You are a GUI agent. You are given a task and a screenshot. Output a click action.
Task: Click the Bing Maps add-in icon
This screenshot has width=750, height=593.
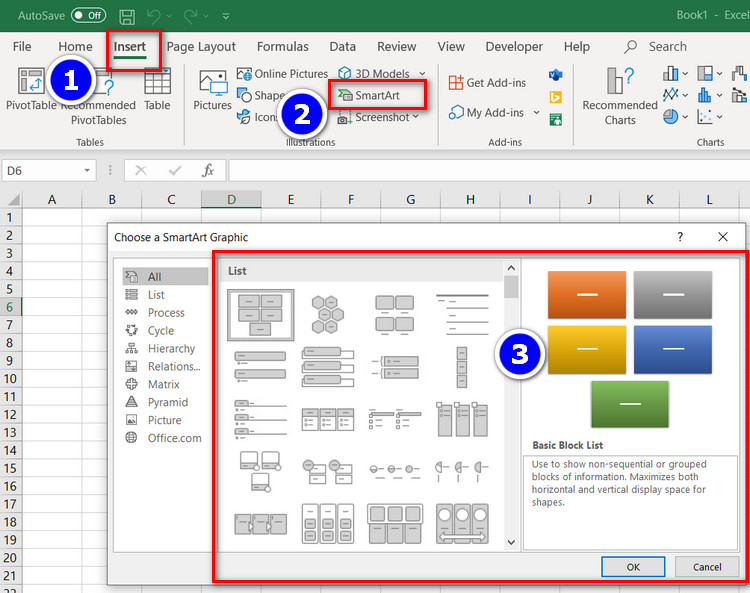pyautogui.click(x=555, y=97)
